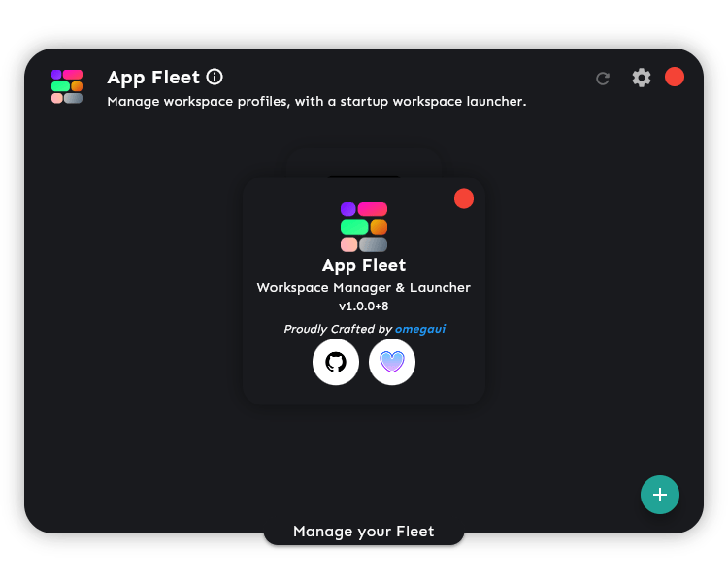Click the "Manage your Fleet" label at the bottom
728x582 pixels.
[363, 532]
